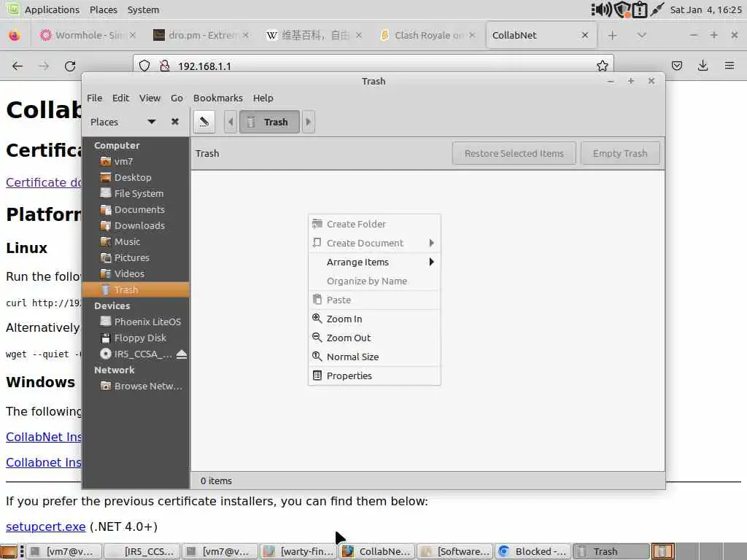The width and height of the screenshot is (747, 560).
Task: Choose Paste in context menu
Action: [374, 300]
